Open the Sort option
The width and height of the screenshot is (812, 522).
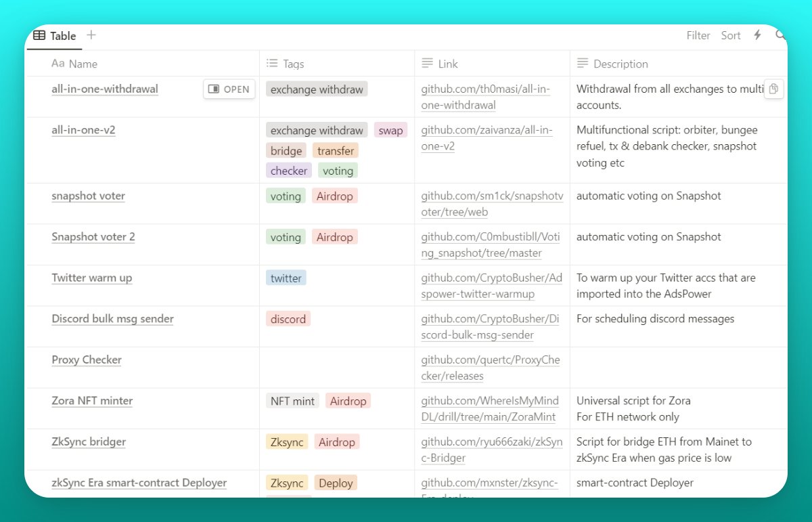click(x=731, y=36)
